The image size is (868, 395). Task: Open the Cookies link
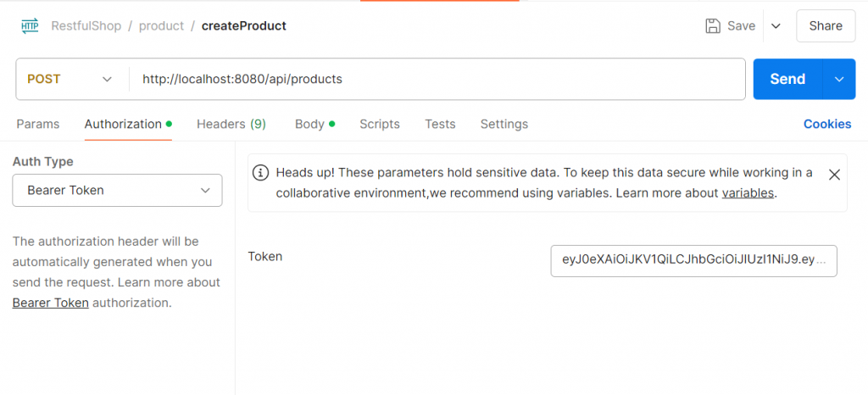pyautogui.click(x=826, y=124)
